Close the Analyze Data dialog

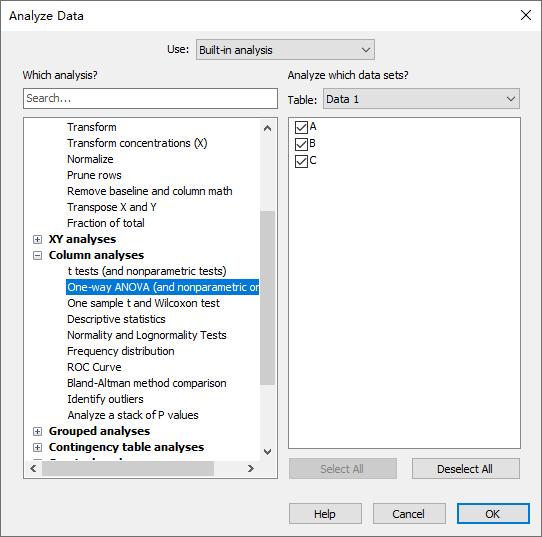point(526,15)
